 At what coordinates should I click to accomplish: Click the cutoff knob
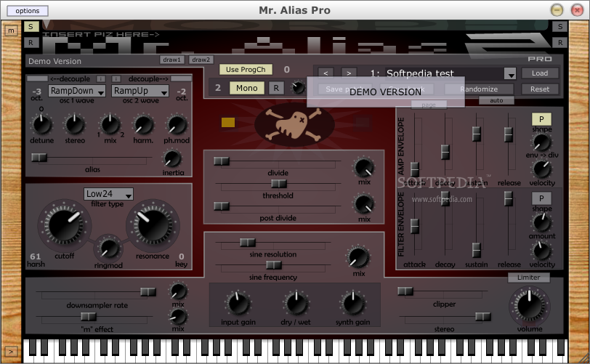point(65,225)
